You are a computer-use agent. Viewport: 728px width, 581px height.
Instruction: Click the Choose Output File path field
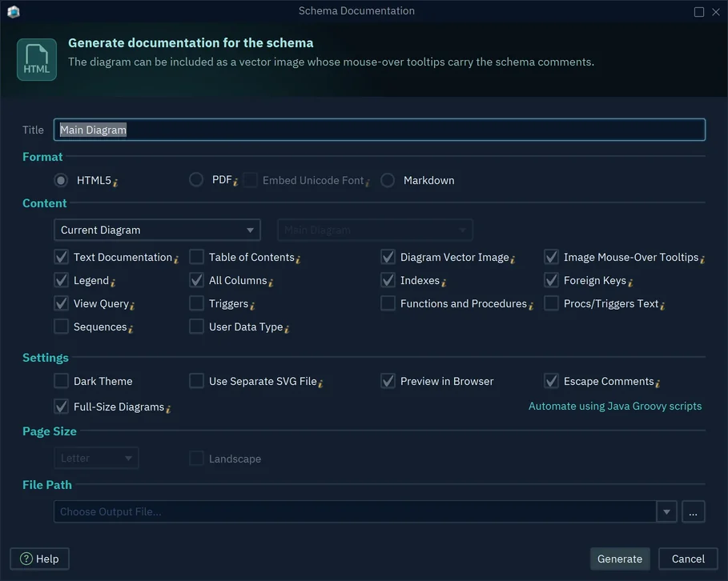click(355, 512)
